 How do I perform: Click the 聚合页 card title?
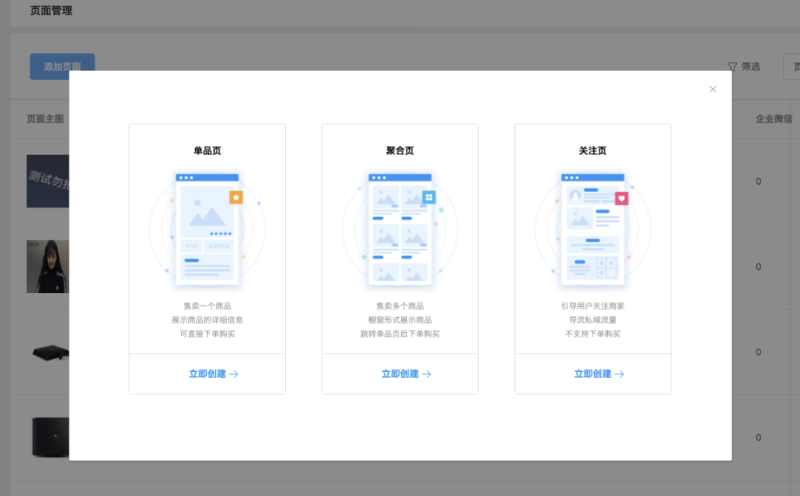(400, 151)
